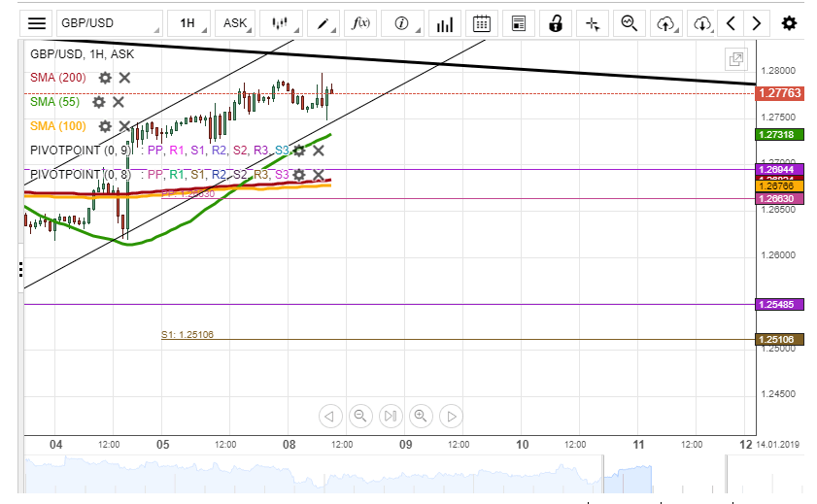Go to previous chart with left chevron

coord(731,23)
